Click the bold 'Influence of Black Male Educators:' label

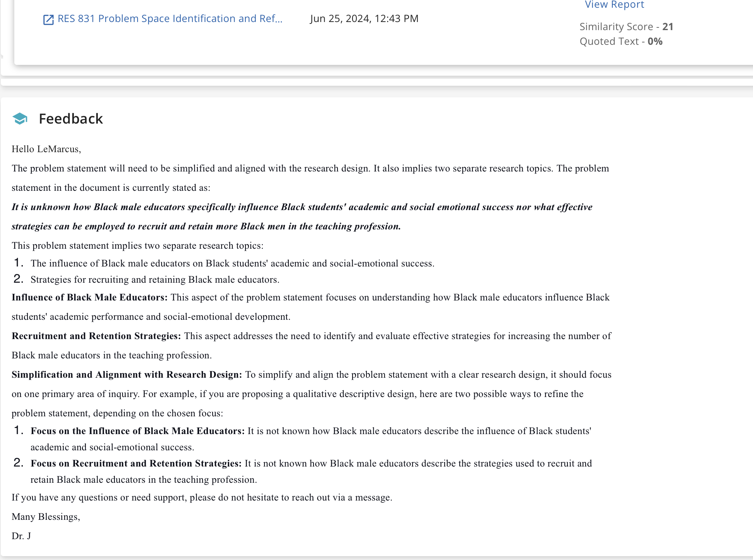90,297
